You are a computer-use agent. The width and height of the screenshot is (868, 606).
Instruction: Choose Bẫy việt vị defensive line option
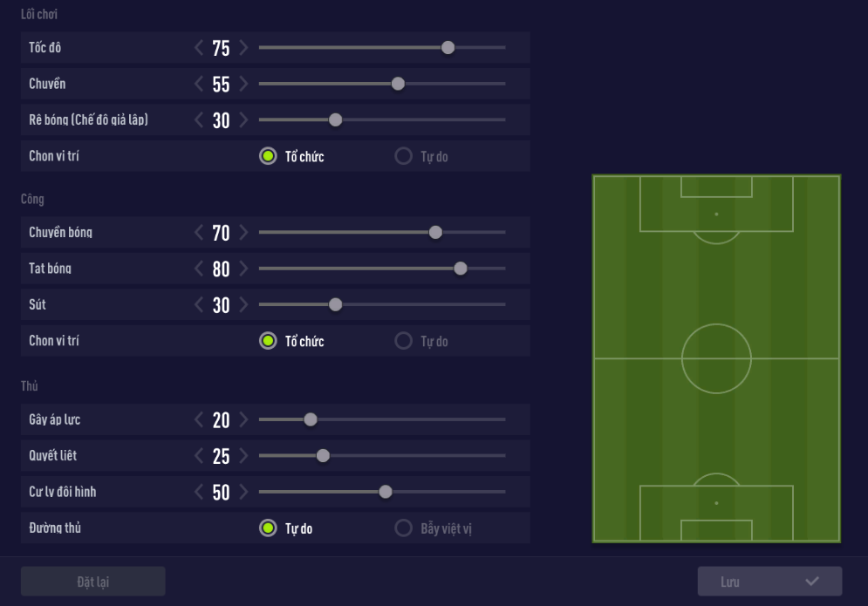point(403,528)
